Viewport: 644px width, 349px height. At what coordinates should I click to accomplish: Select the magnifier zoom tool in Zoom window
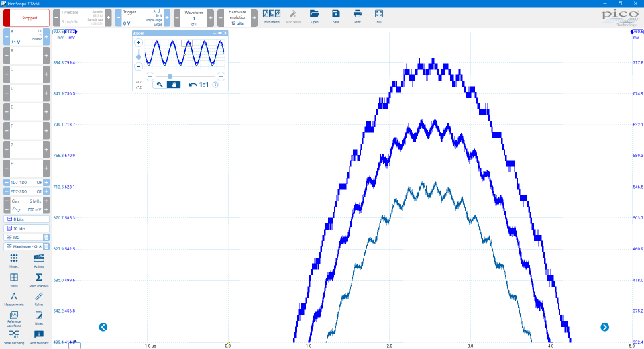[160, 85]
